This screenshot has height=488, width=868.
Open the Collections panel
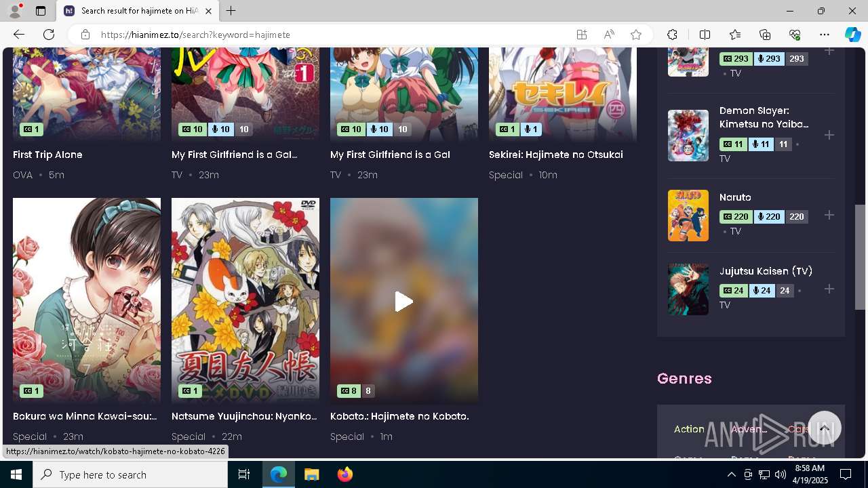pyautogui.click(x=765, y=35)
